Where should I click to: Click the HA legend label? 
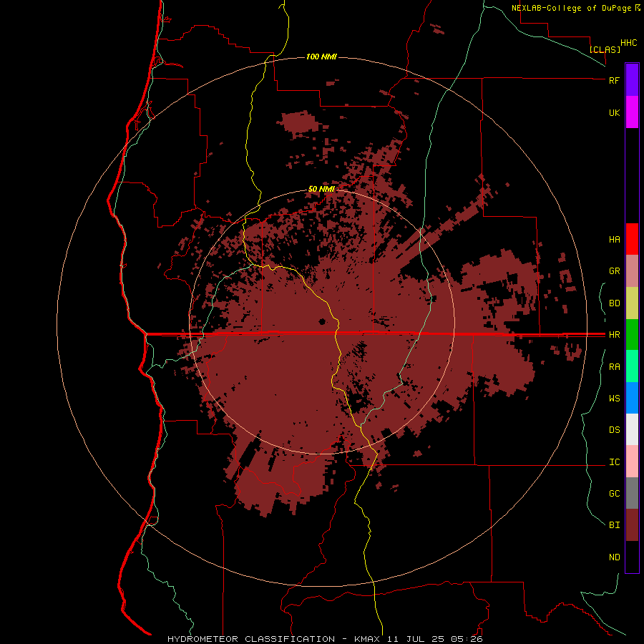[614, 239]
